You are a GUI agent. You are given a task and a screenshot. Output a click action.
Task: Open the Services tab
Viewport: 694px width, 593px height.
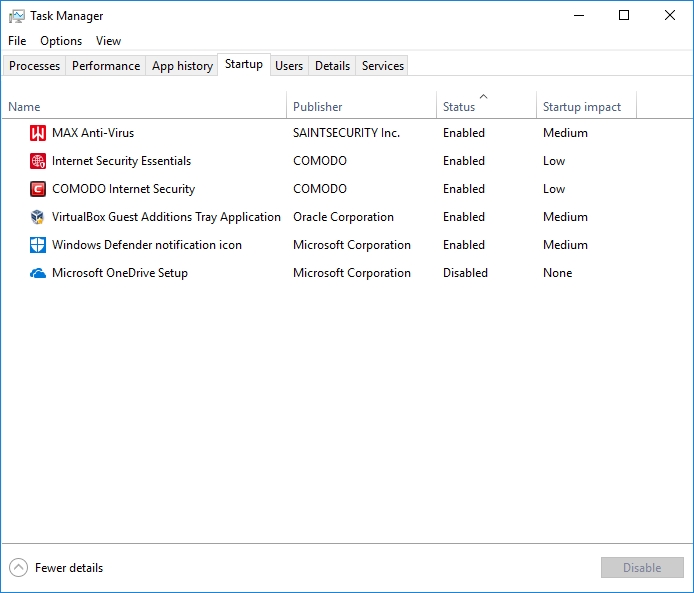pos(383,66)
